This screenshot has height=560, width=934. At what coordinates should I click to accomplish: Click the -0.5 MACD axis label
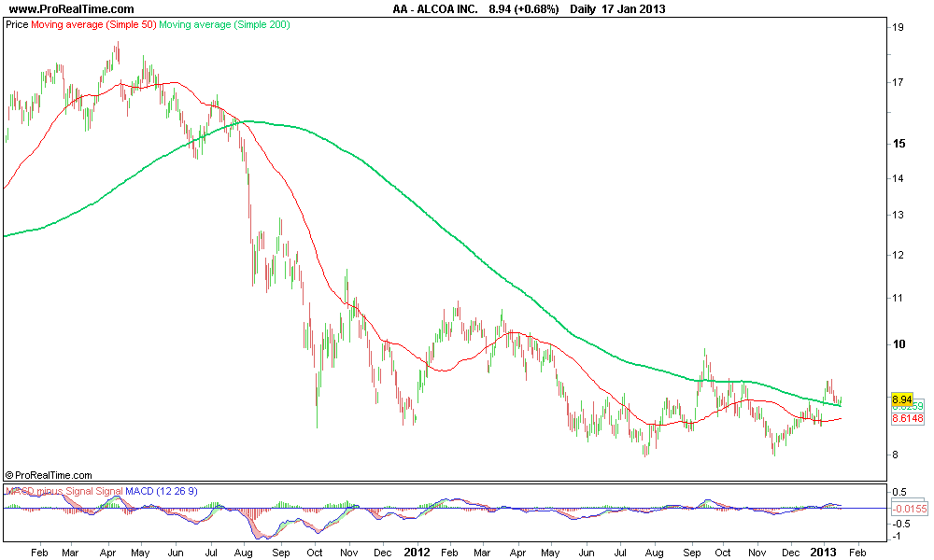click(901, 524)
